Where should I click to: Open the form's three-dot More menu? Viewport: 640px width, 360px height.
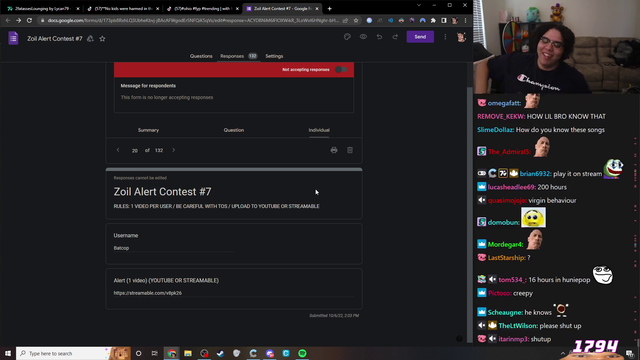tap(445, 37)
